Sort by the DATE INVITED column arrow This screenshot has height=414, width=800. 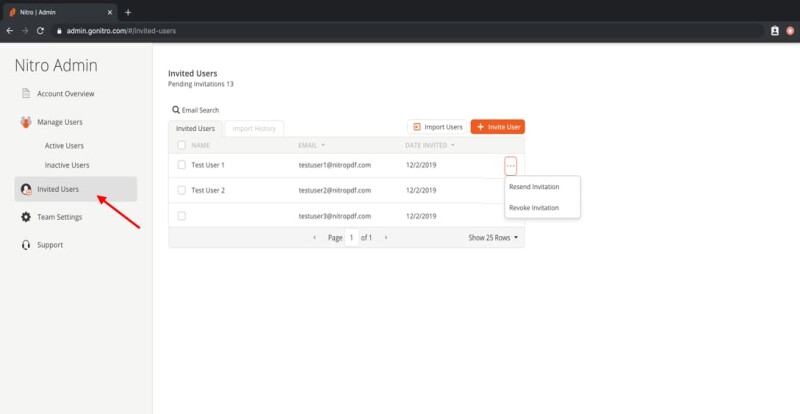453,145
